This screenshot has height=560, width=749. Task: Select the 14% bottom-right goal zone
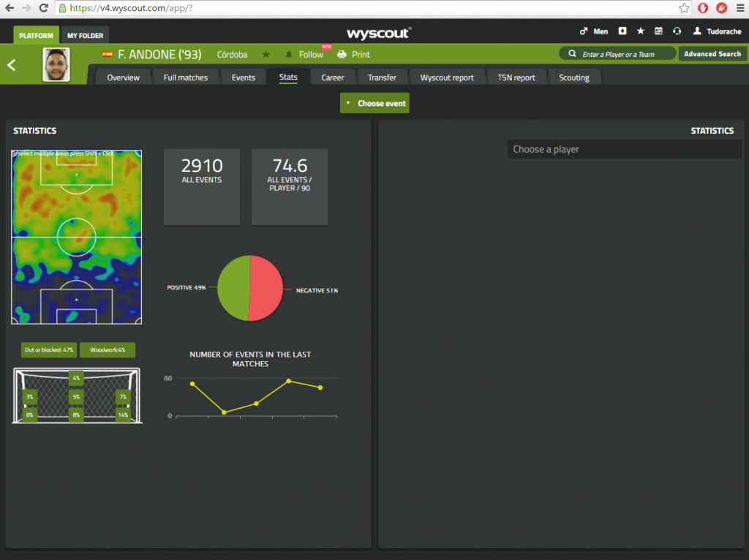tap(122, 415)
